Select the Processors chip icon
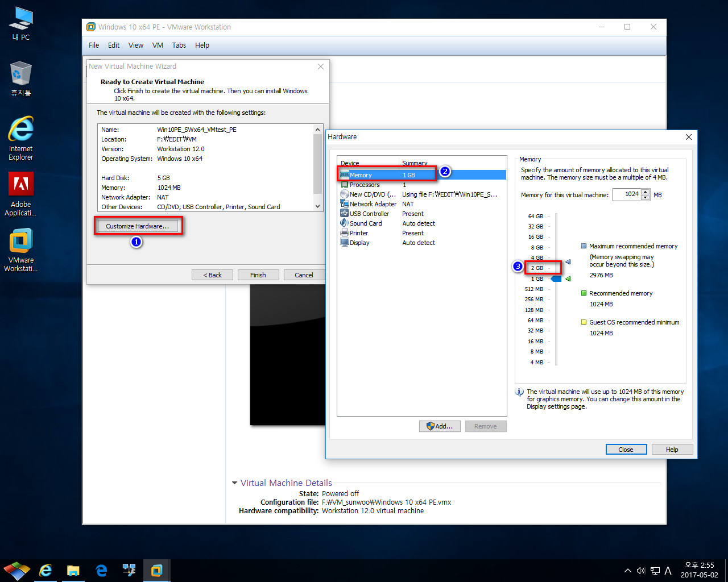 [345, 185]
